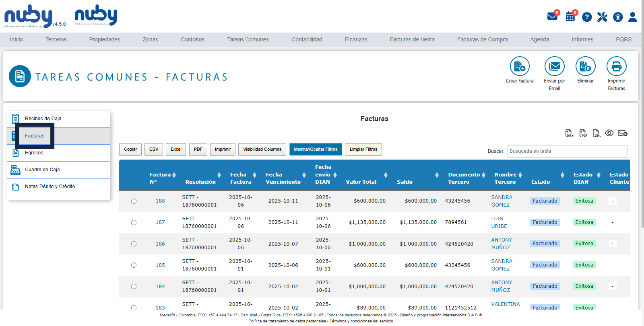
Task: Click the Crear Factura icon
Action: point(520,66)
